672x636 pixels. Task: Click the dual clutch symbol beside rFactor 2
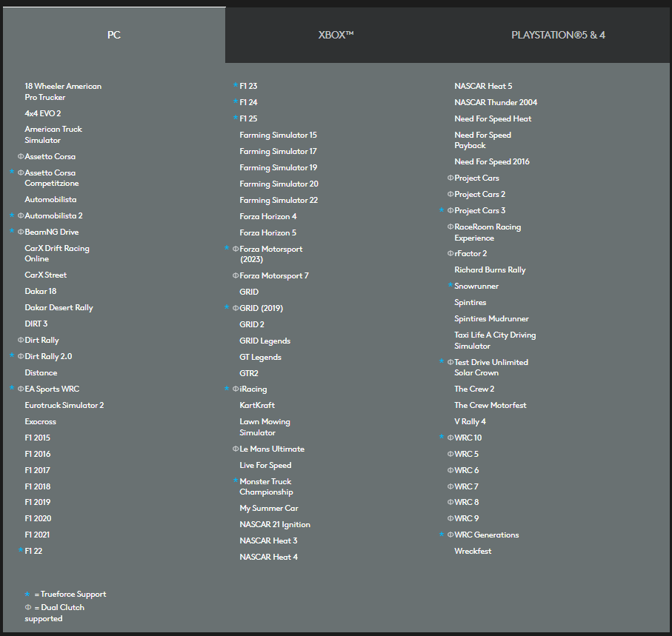(x=450, y=253)
